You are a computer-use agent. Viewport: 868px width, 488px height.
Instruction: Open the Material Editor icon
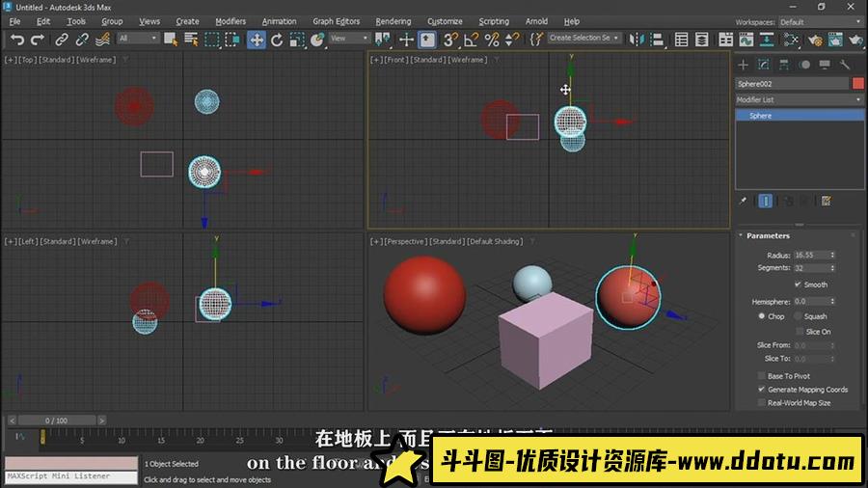coord(791,40)
